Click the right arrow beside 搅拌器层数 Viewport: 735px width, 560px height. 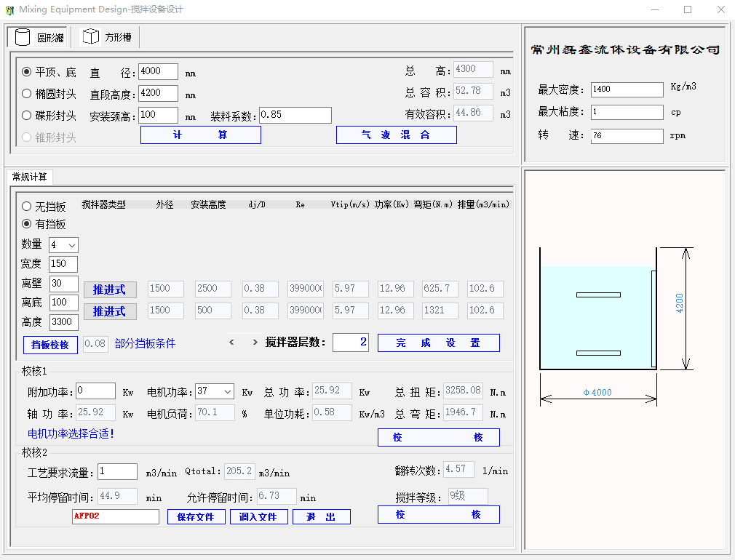254,343
